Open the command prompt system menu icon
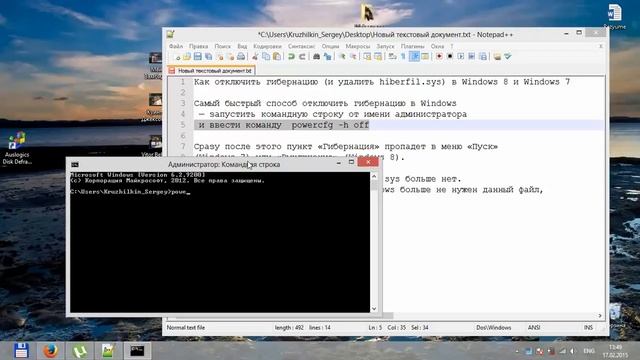 click(x=75, y=164)
